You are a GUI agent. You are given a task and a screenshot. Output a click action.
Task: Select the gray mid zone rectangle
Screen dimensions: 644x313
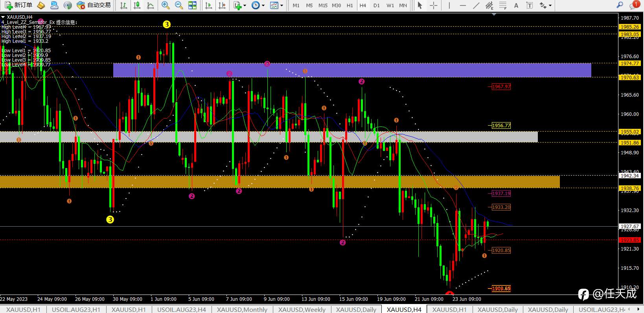coord(269,137)
